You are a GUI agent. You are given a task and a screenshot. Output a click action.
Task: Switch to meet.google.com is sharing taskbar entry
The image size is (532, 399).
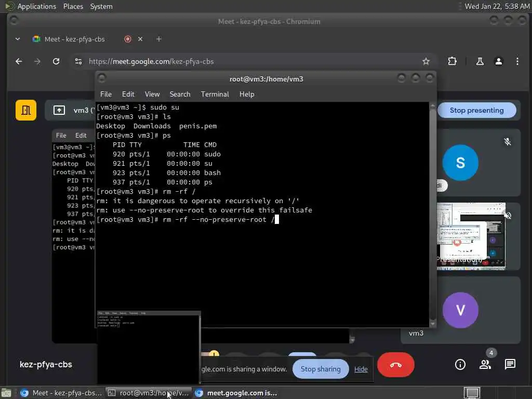236,393
